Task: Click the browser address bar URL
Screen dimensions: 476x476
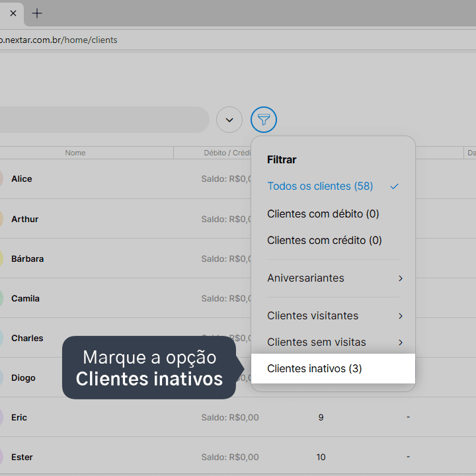Action: (x=58, y=40)
